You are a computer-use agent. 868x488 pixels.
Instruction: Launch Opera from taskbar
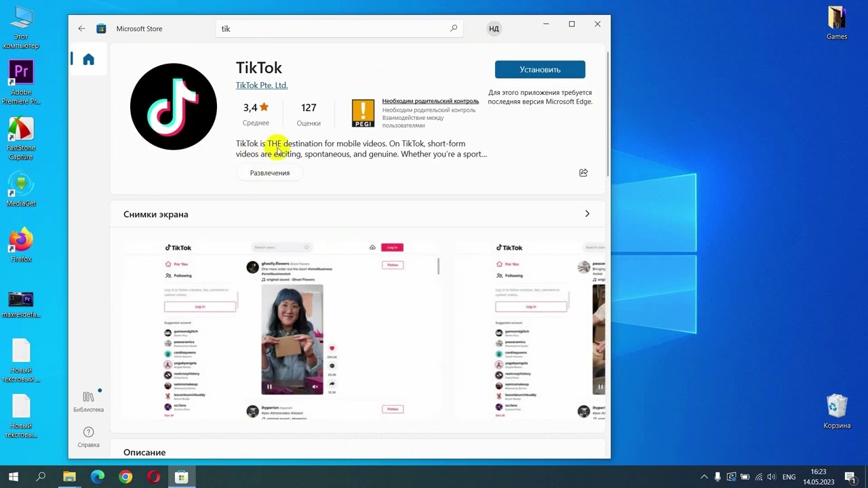coord(153,477)
